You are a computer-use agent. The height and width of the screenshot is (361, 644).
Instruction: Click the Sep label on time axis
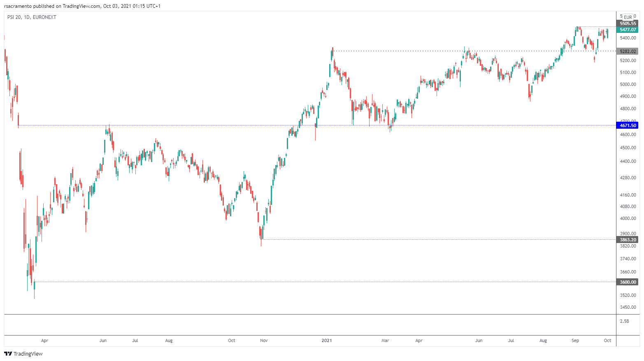(x=575, y=340)
